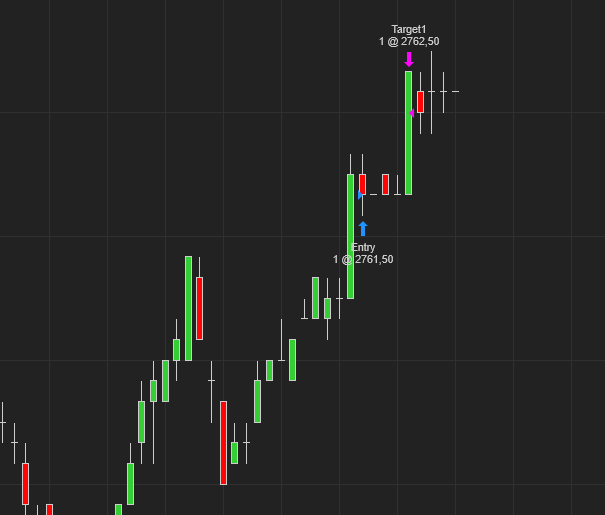
Task: Click the red candle right after the mid-chart peak
Action: (199, 308)
